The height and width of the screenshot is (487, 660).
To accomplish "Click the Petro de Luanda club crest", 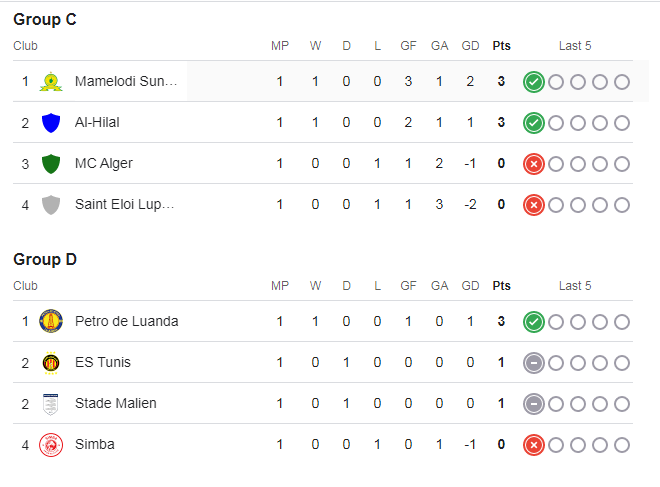I will coord(50,321).
